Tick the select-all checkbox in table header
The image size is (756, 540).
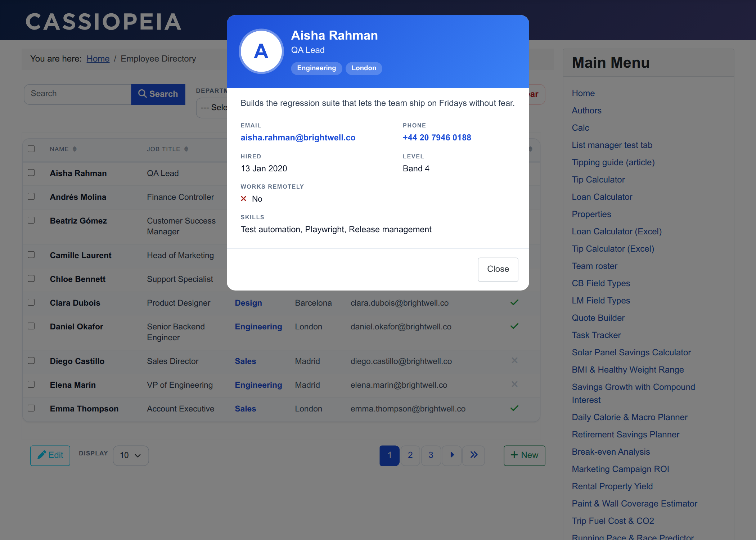pyautogui.click(x=31, y=149)
